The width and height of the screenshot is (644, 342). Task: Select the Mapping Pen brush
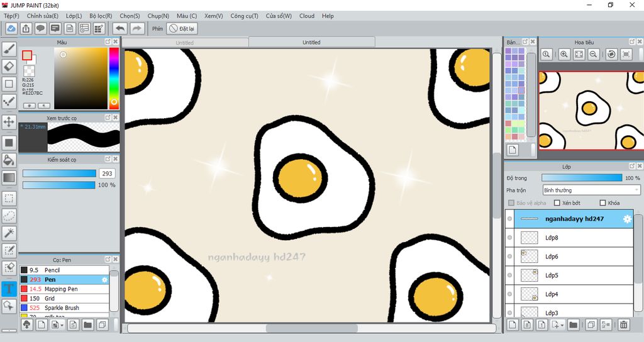tap(65, 289)
